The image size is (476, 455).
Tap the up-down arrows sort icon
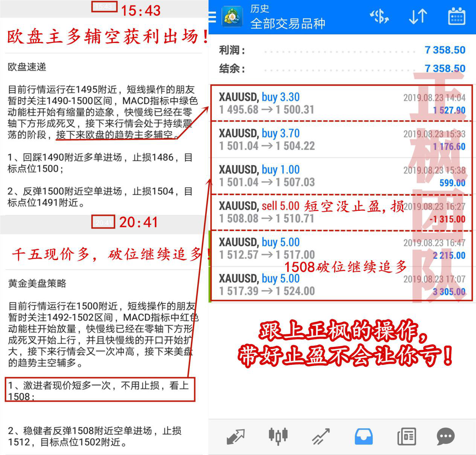pyautogui.click(x=418, y=17)
